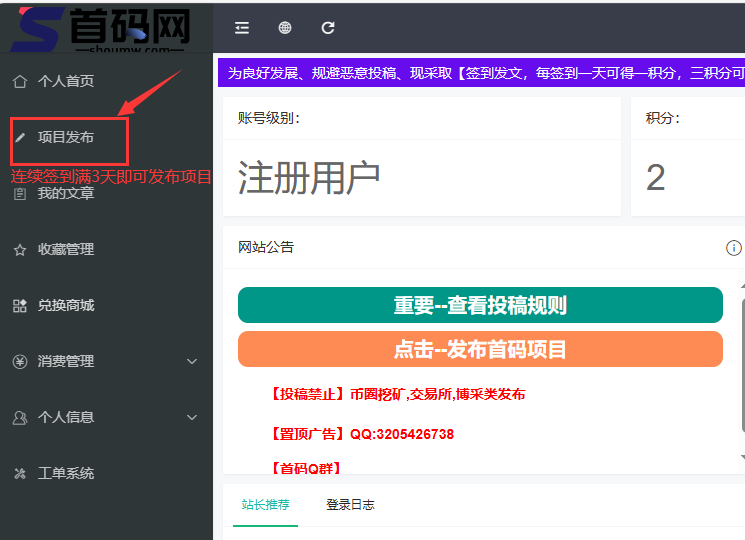The width and height of the screenshot is (745, 540).
Task: Open 我的文章 menu item
Action: [106, 194]
